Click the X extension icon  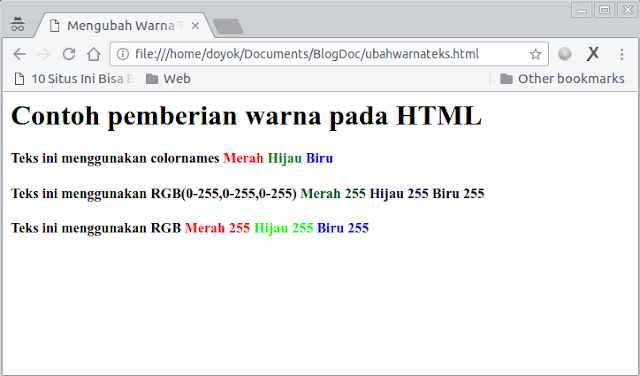[x=593, y=53]
